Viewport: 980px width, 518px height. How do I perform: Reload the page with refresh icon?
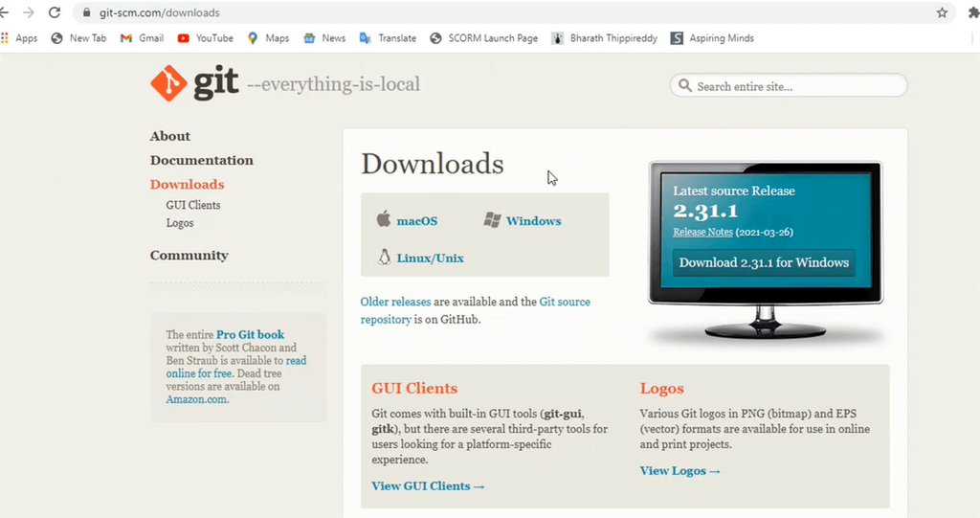pos(55,12)
